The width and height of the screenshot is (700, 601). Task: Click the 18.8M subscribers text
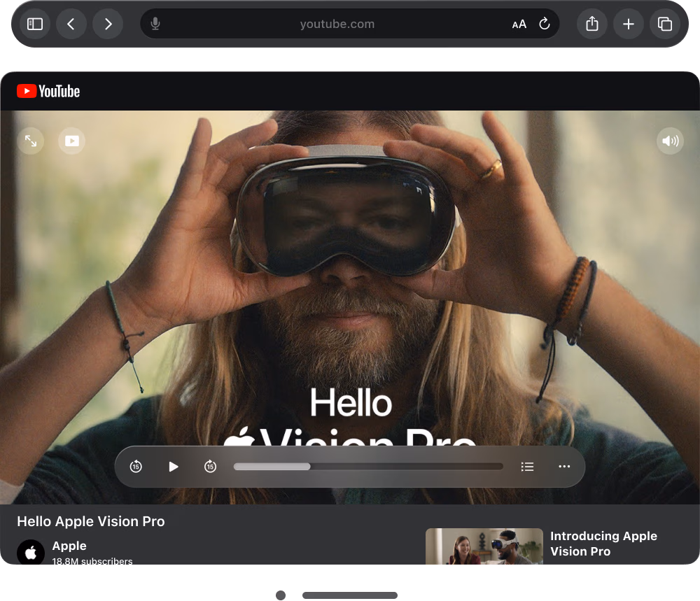92,561
